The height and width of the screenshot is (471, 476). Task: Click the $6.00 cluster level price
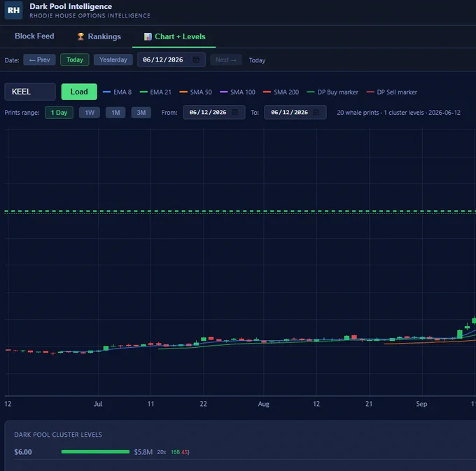[23, 452]
